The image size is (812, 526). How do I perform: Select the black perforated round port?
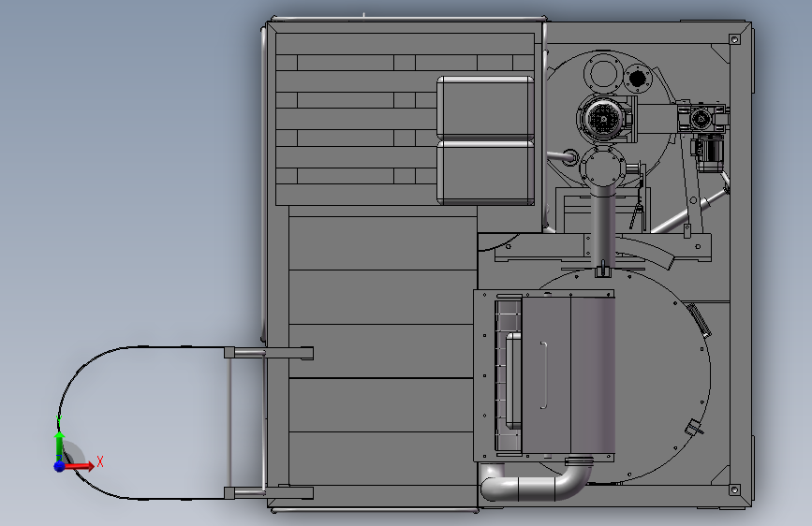pos(637,79)
